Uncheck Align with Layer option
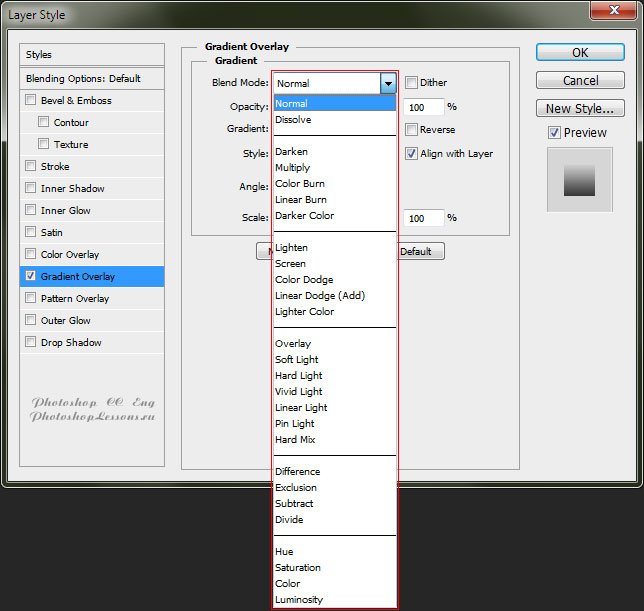Image resolution: width=644 pixels, height=611 pixels. click(x=411, y=154)
